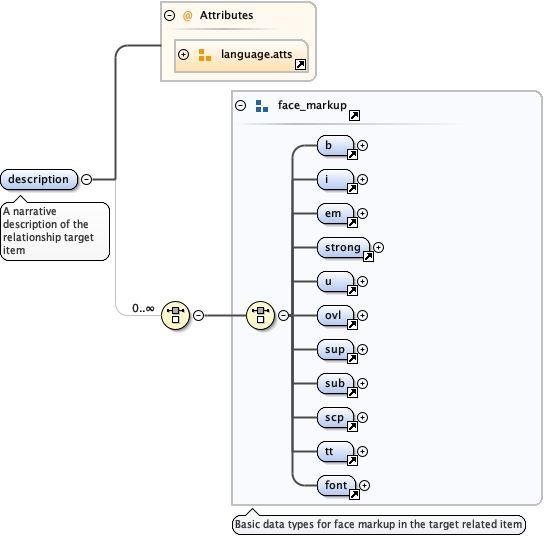Click the narrative description annotation note
Viewport: 560px width, 538px height.
click(x=55, y=231)
